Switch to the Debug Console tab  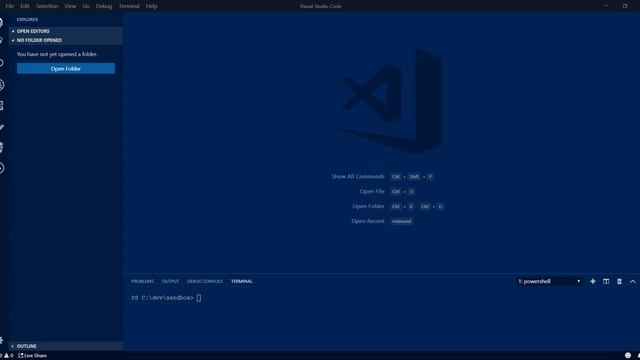point(205,281)
